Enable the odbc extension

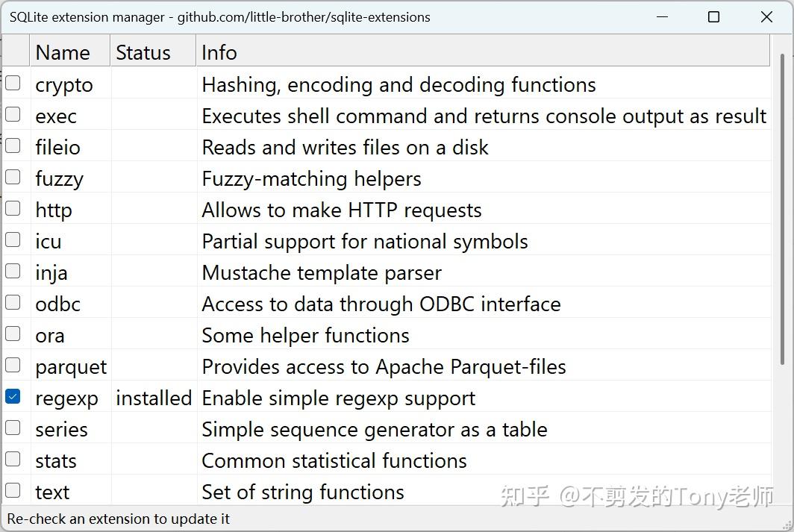tap(13, 302)
